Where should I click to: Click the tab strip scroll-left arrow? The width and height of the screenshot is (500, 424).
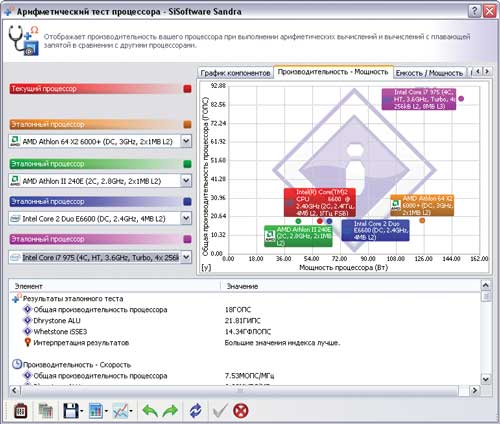click(478, 71)
